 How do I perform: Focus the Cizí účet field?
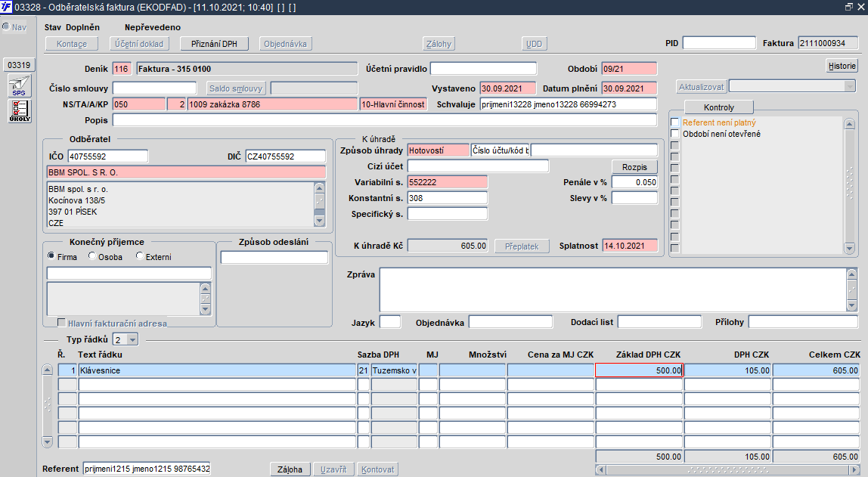[479, 166]
